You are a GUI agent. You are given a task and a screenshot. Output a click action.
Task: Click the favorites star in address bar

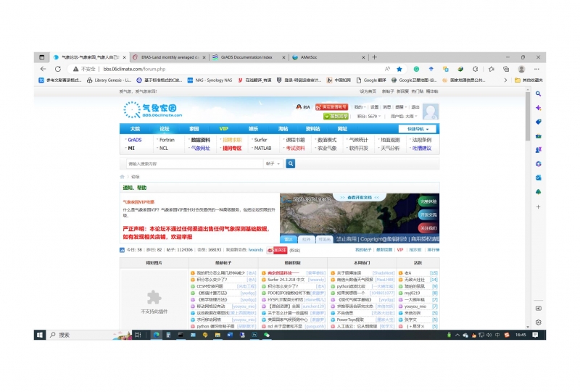click(399, 69)
